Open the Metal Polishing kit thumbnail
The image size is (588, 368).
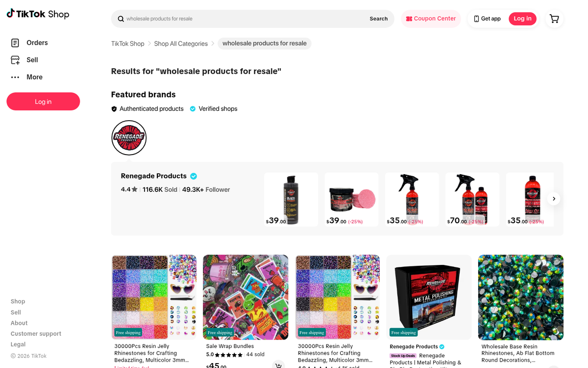(x=429, y=297)
